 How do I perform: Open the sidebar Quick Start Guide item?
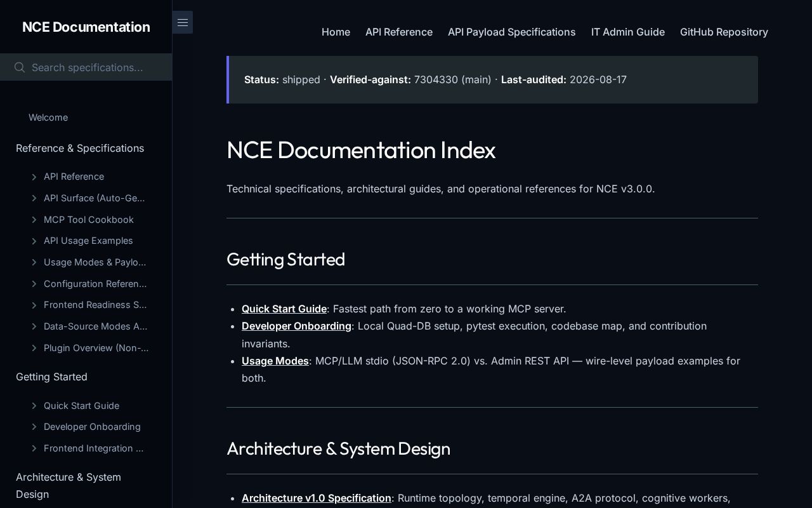point(81,406)
